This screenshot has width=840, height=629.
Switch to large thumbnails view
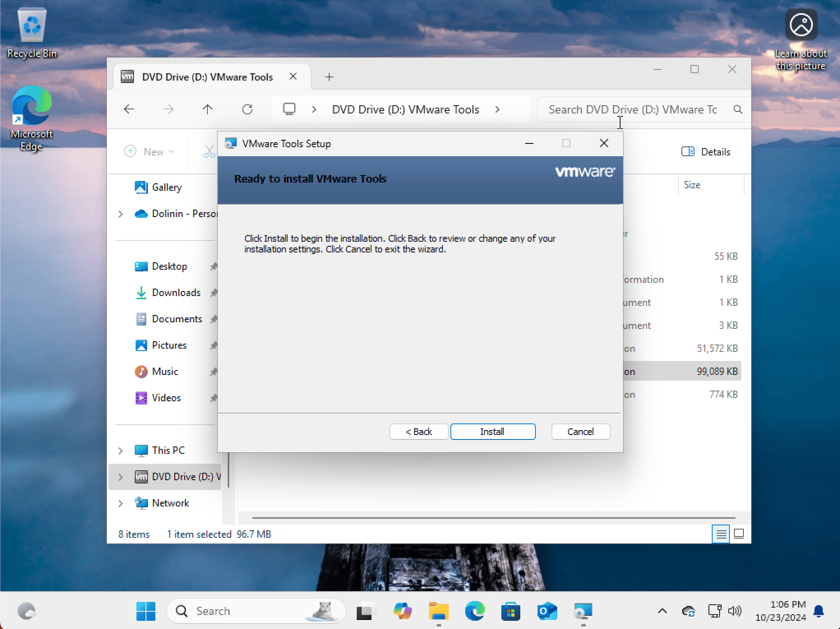tap(739, 534)
